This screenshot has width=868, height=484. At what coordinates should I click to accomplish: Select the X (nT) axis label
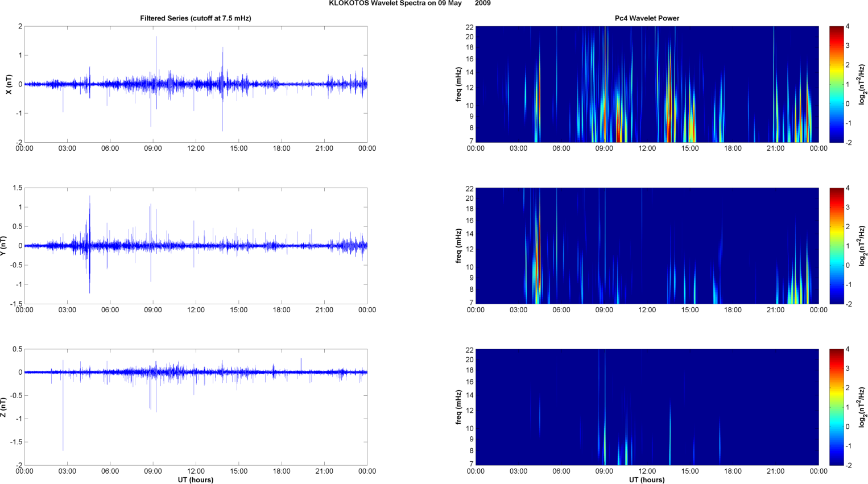click(9, 84)
